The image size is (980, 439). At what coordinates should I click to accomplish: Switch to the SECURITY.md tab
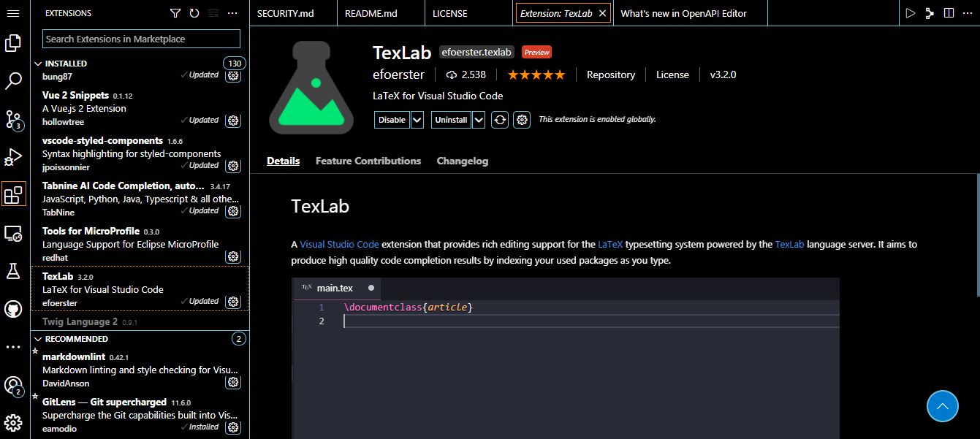point(293,13)
